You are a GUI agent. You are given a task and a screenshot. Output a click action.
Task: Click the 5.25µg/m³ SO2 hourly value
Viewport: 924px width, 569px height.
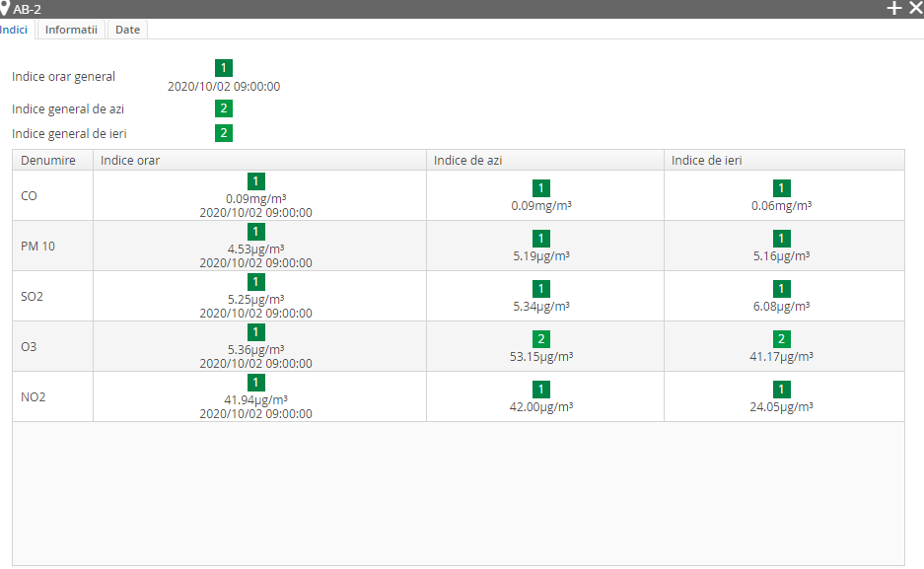(x=255, y=299)
